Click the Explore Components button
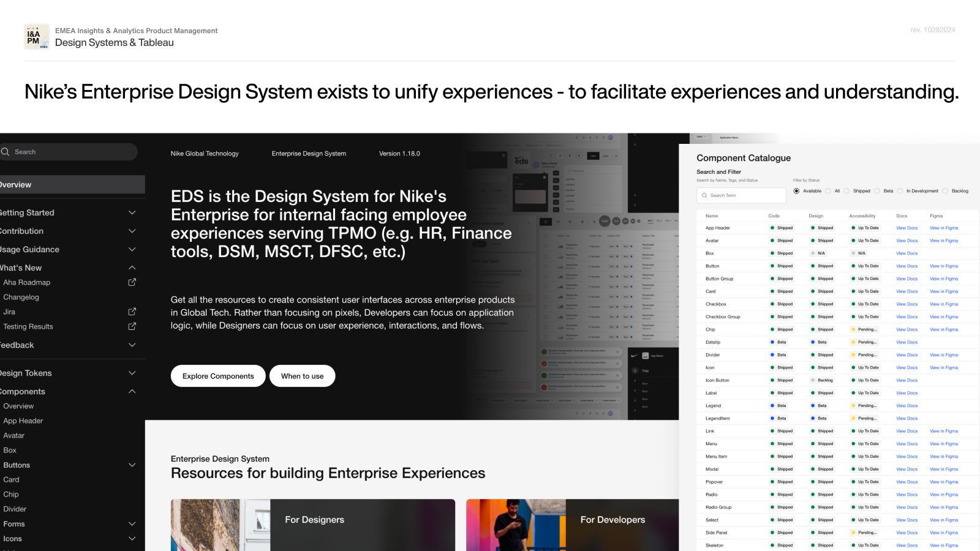This screenshot has width=980, height=551. (218, 376)
